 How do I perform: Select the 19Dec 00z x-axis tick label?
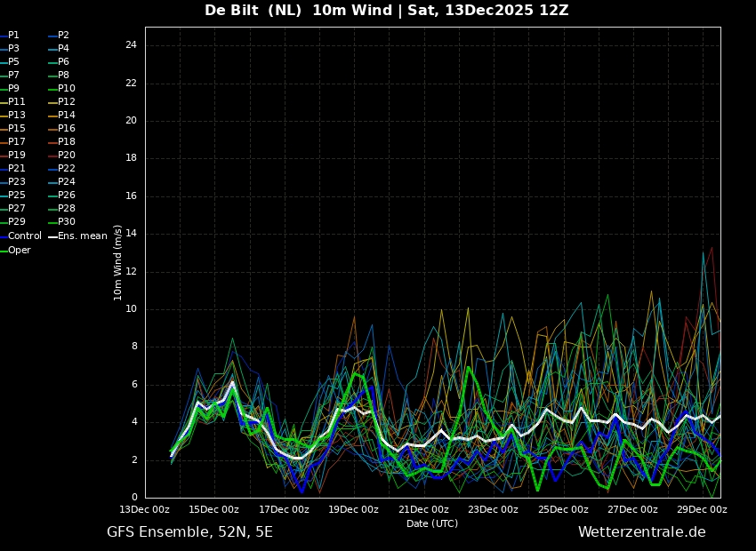pos(354,510)
